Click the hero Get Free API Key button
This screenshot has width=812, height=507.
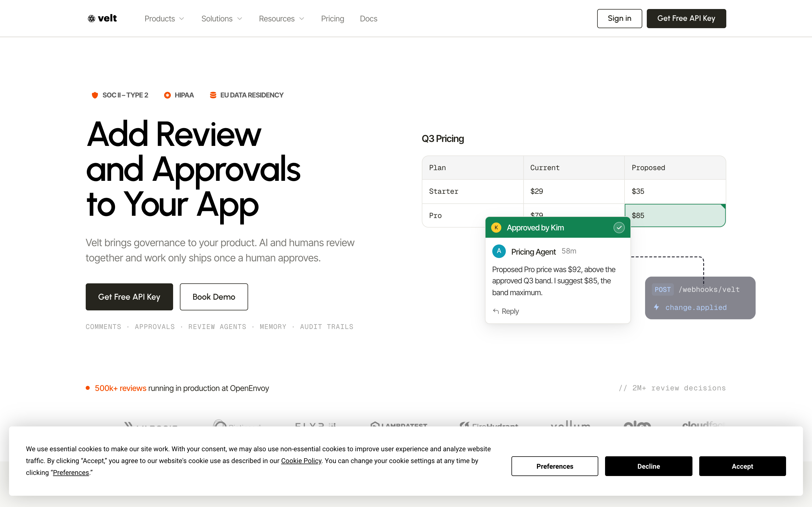click(x=129, y=297)
